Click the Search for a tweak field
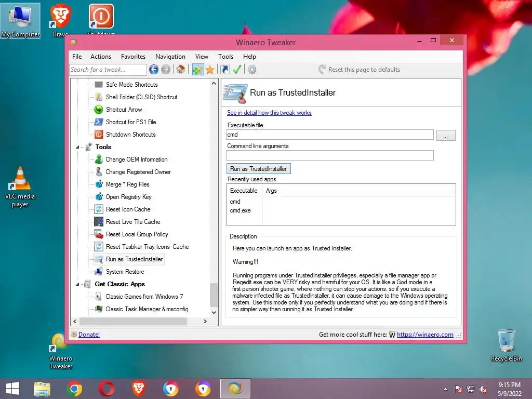This screenshot has width=532, height=399. [x=108, y=70]
